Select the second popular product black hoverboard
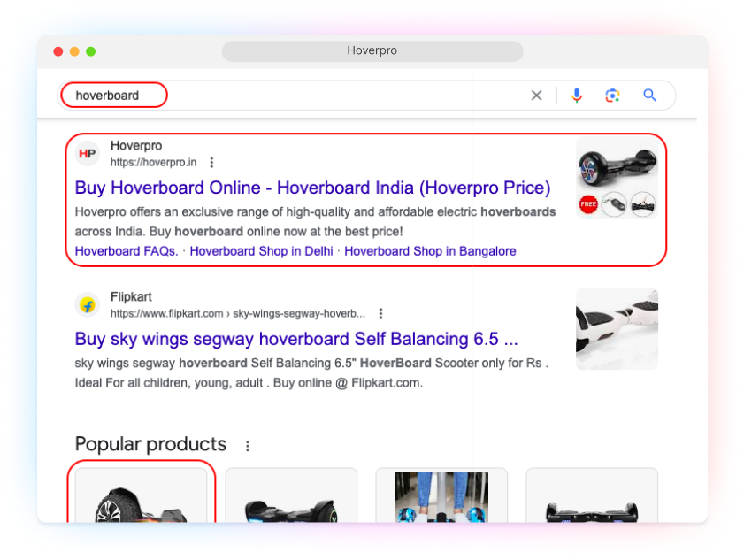 pyautogui.click(x=291, y=495)
